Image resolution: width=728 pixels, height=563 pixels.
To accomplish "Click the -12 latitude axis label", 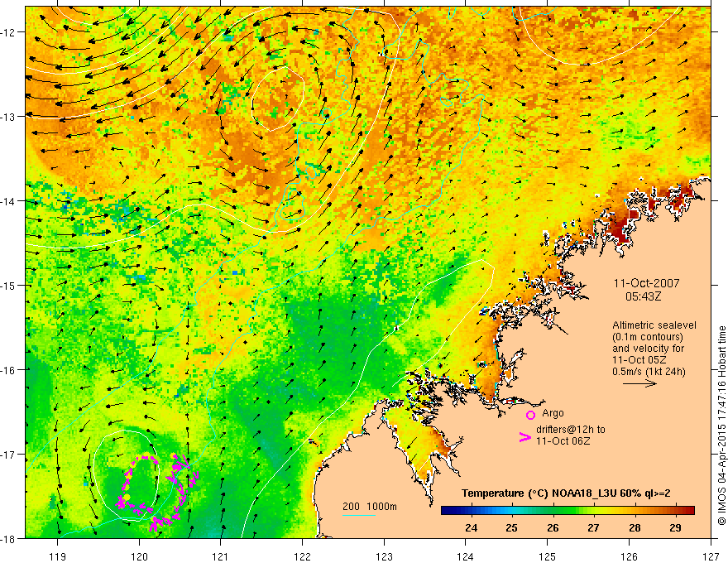I will click(8, 32).
